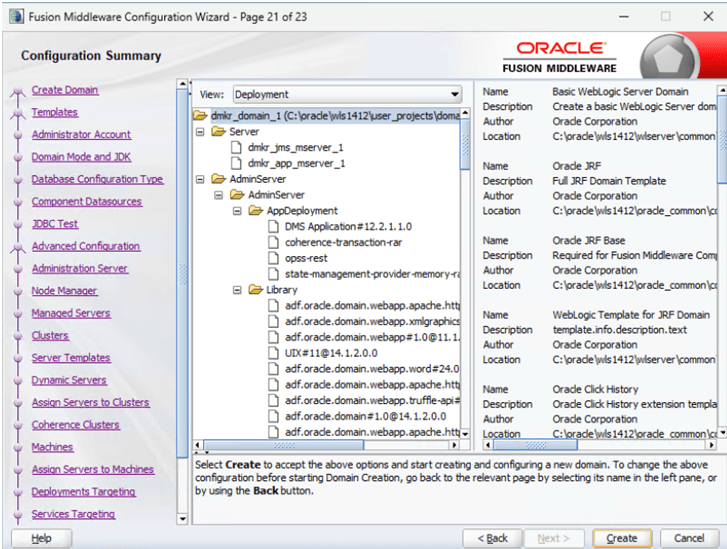Click the file icon beside adf.oracle.domain.webapp.xmlgraphics
The width and height of the screenshot is (727, 549).
coord(274,321)
